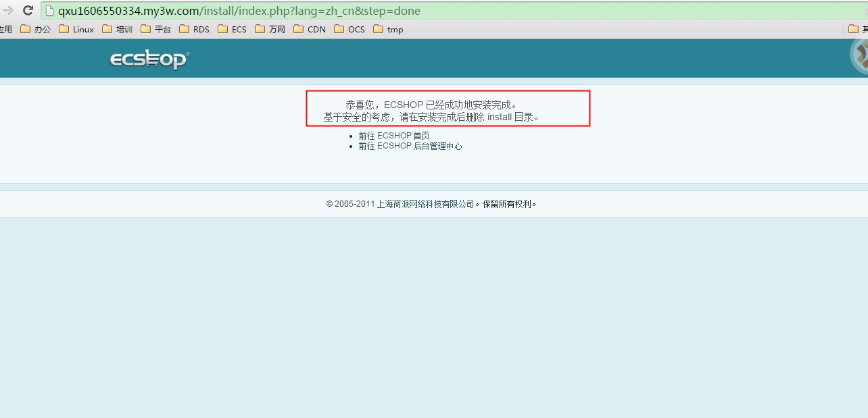Open the tmp bookmark folder
The width and height of the screenshot is (868, 418).
388,29
